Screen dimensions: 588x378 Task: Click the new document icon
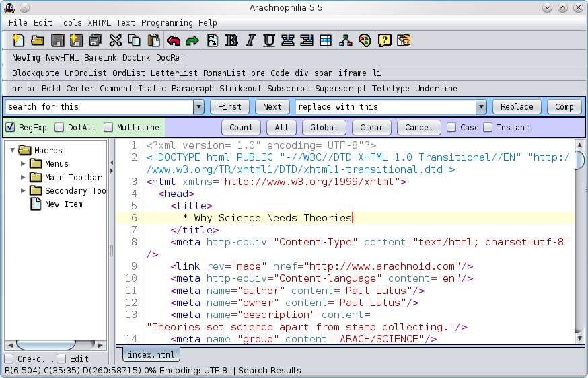(19, 40)
